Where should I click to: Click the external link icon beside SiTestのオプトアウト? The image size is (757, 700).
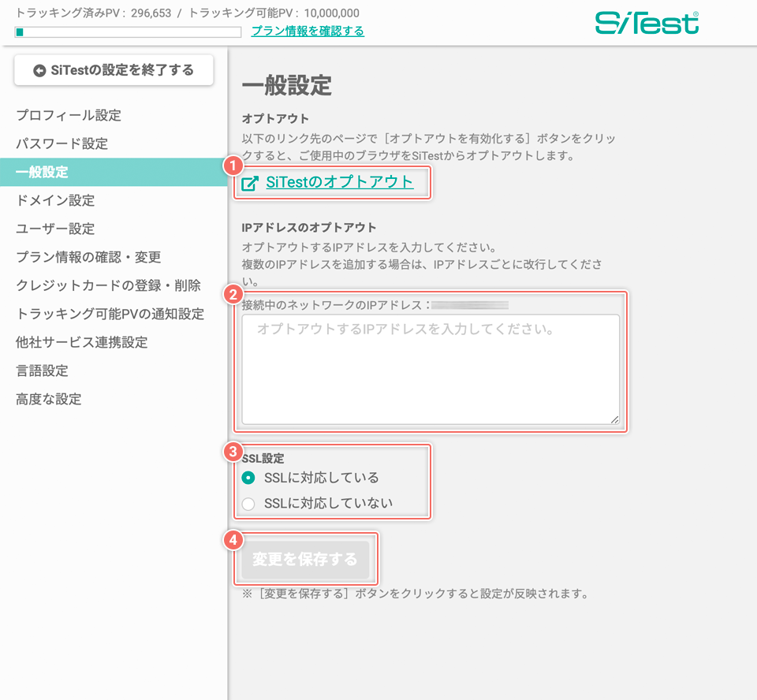250,184
